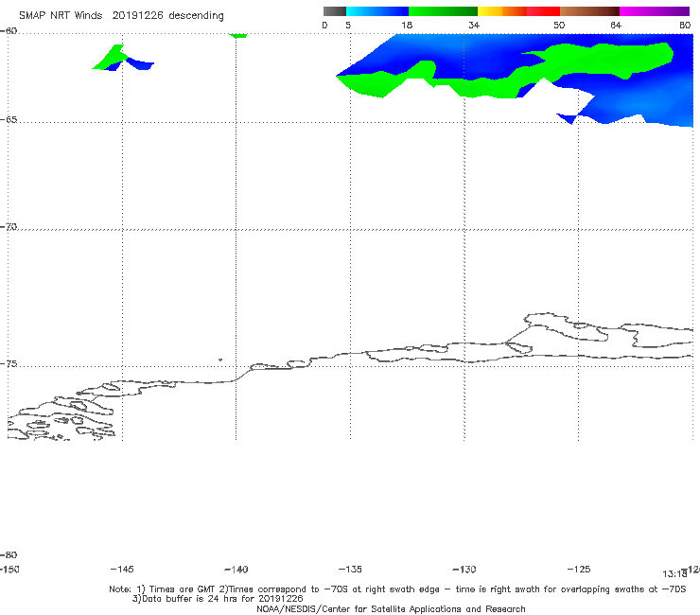Viewport: 700px width, 615px height.
Task: Click the 13:18 swath time stamp
Action: pyautogui.click(x=674, y=574)
